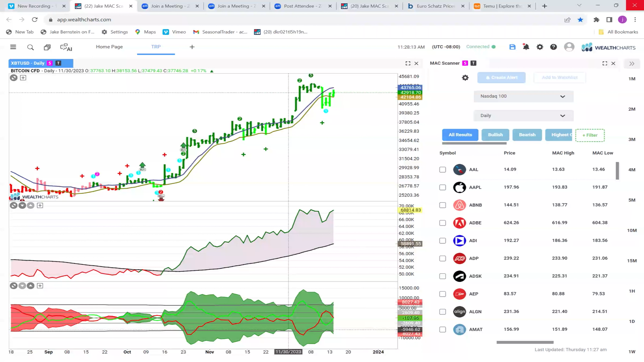The image size is (644, 362).
Task: Move the bottom oscillator pane up
Action: pos(31,286)
